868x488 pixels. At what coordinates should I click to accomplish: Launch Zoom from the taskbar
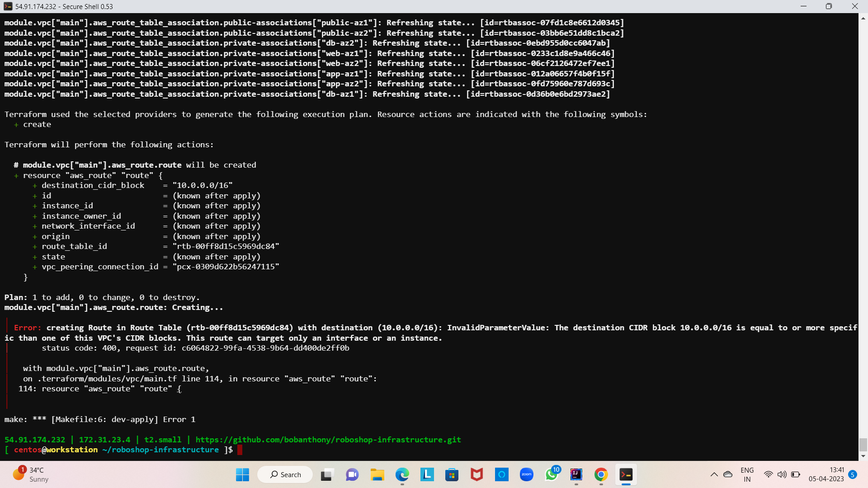526,474
